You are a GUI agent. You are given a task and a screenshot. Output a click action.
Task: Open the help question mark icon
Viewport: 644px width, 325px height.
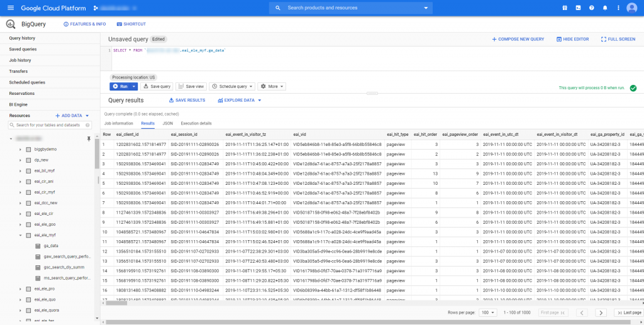(x=591, y=8)
